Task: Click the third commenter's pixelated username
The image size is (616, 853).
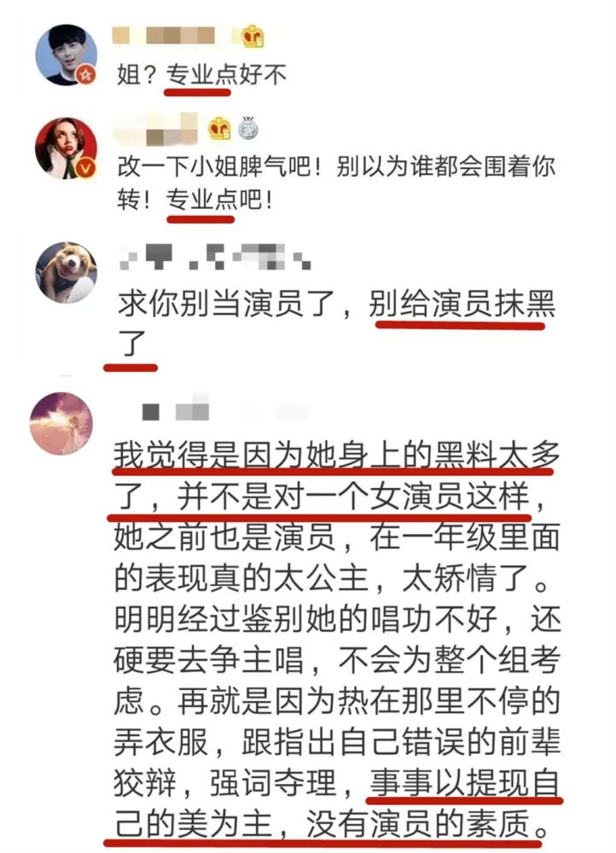Action: (216, 257)
